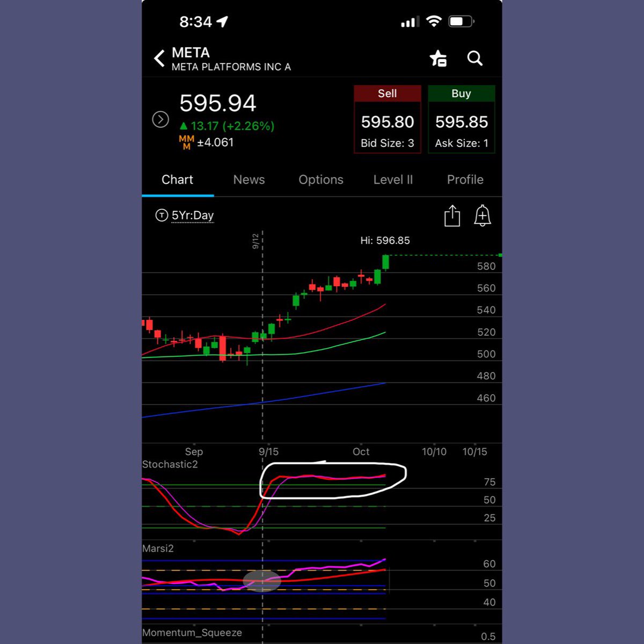Tap the last price 595.94
This screenshot has width=644, height=644.
(218, 103)
